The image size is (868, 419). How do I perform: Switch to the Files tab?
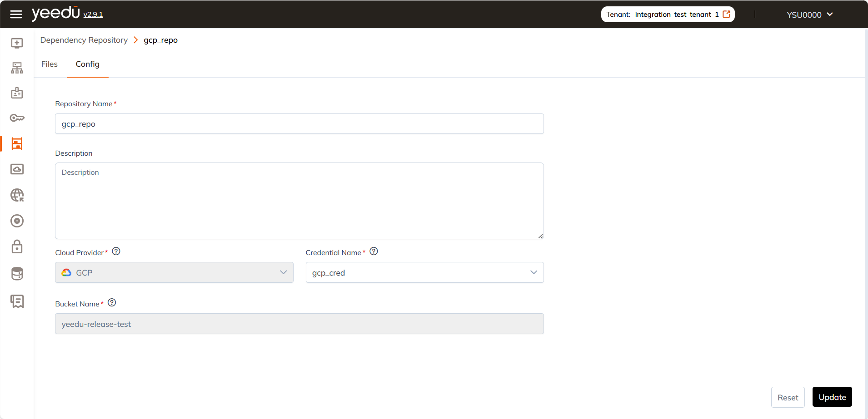[49, 64]
